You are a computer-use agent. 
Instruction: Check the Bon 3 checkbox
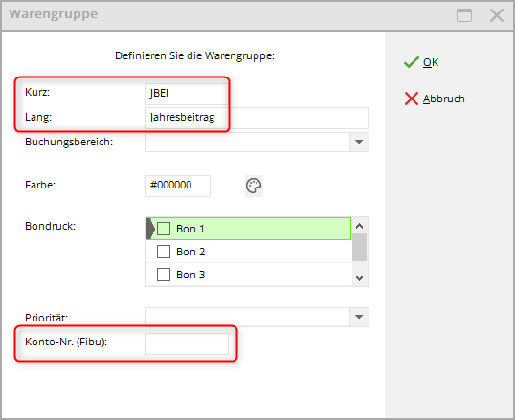[x=164, y=275]
